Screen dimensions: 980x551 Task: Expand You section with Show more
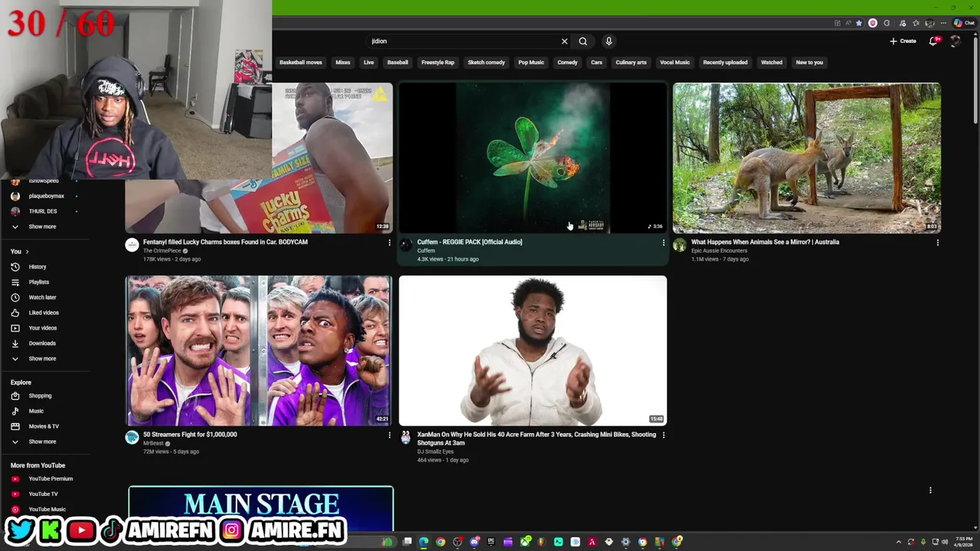pyautogui.click(x=42, y=358)
